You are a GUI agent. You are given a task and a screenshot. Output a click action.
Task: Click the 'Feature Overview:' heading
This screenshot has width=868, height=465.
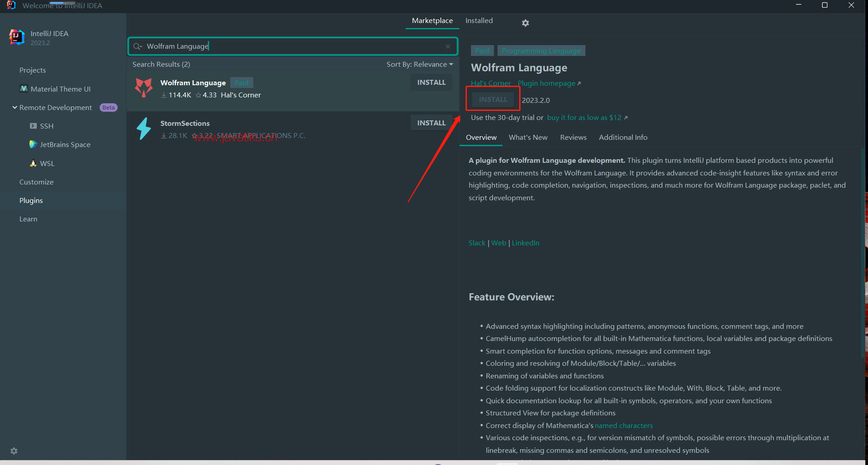512,297
